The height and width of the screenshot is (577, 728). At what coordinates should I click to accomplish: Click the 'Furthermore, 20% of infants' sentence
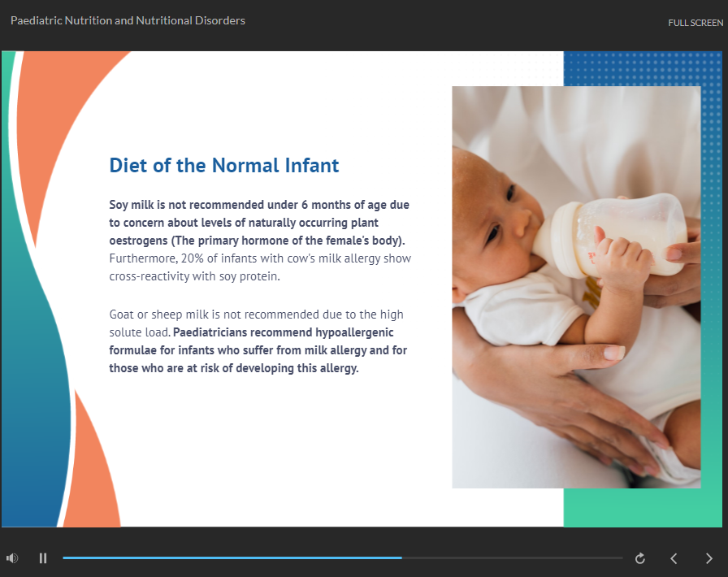(260, 267)
